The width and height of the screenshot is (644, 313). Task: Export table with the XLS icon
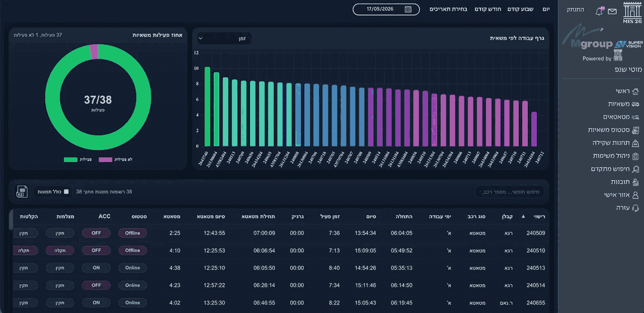pos(22,192)
